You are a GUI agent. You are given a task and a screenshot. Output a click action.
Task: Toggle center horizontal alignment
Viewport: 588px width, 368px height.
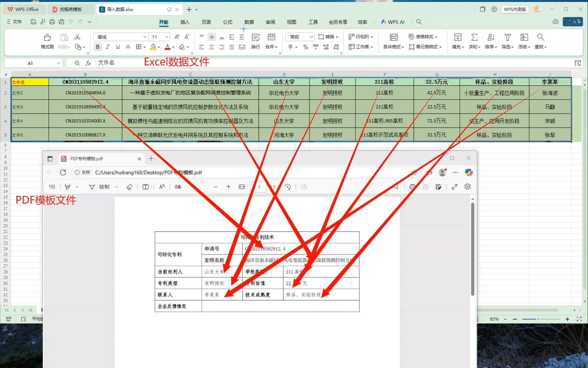click(x=212, y=47)
